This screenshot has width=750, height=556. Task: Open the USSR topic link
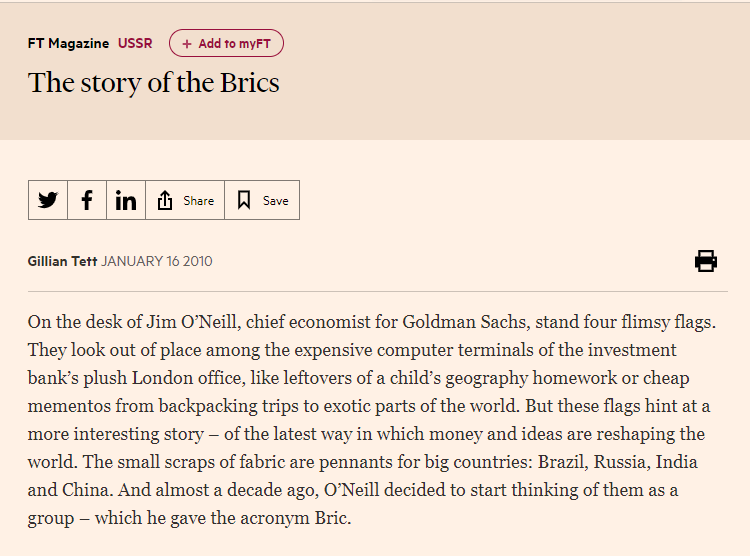coord(135,43)
